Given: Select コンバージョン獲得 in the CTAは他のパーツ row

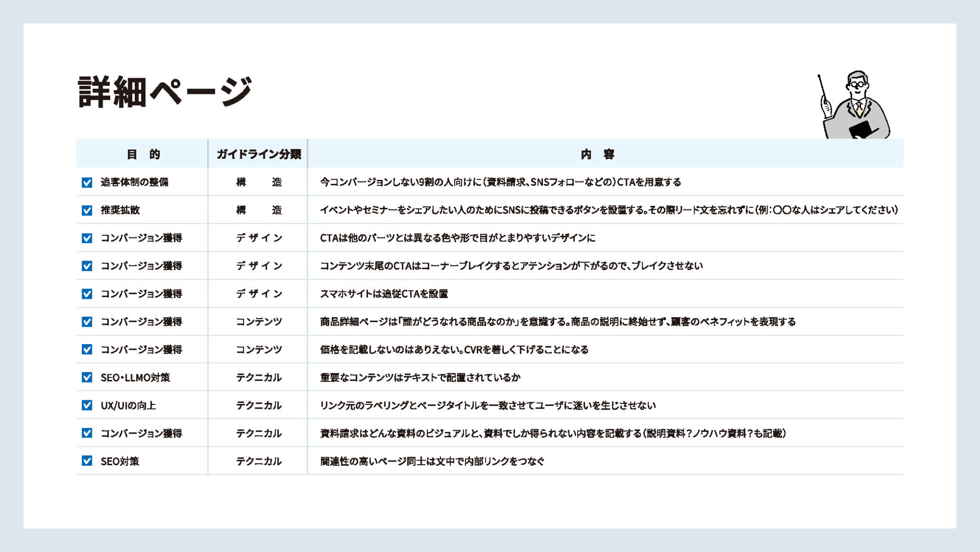Looking at the screenshot, I should [x=141, y=238].
